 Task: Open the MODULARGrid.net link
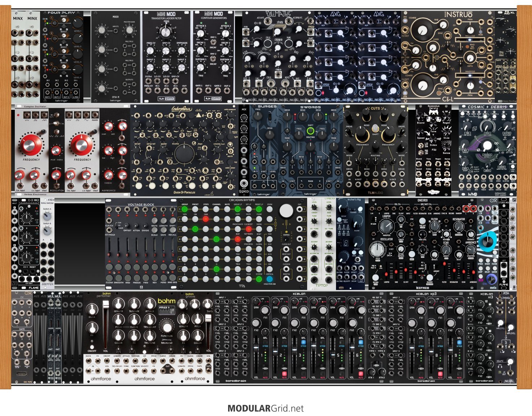(x=266, y=408)
